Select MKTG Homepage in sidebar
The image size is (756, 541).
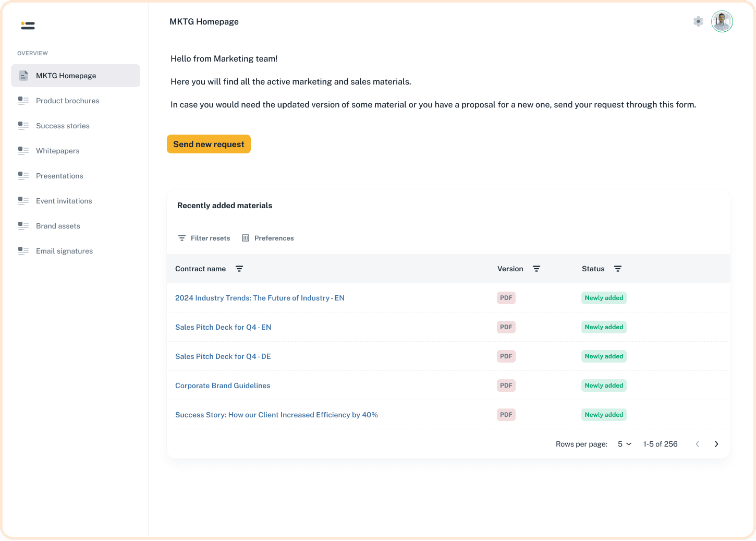coord(76,76)
